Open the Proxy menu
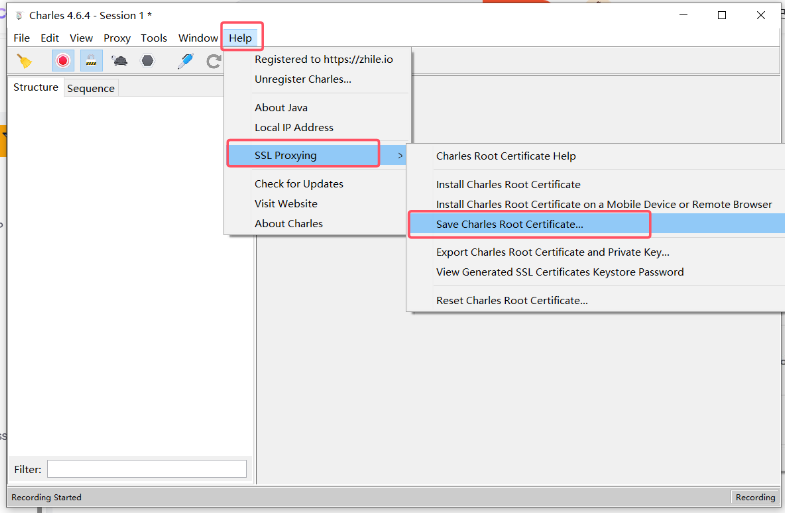Image resolution: width=785 pixels, height=513 pixels. click(117, 38)
